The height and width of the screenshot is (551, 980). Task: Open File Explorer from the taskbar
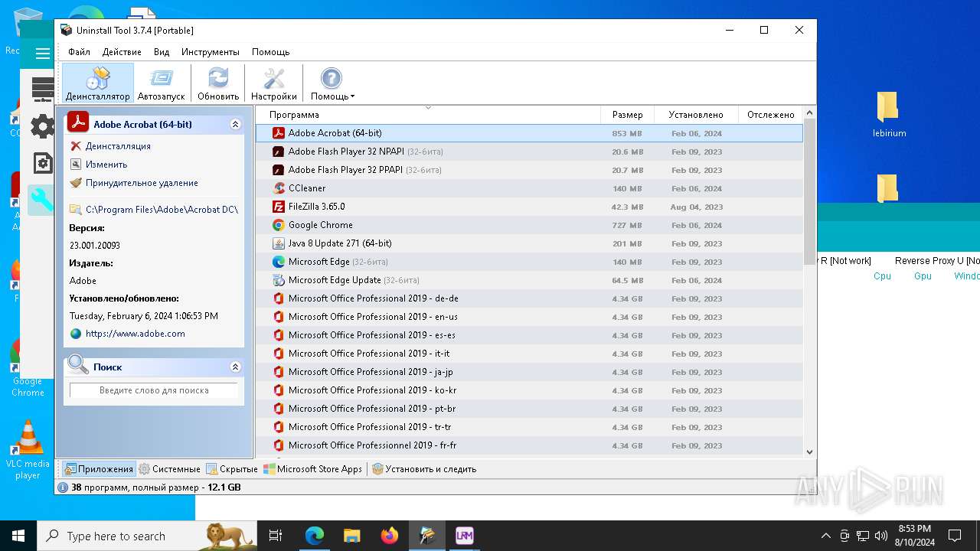(x=351, y=536)
